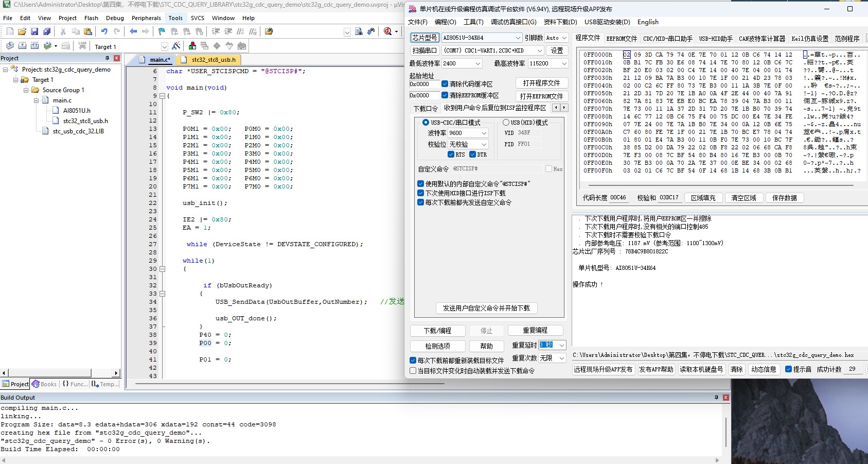Click the Build target toolbar icon
868x464 pixels.
[x=22, y=46]
